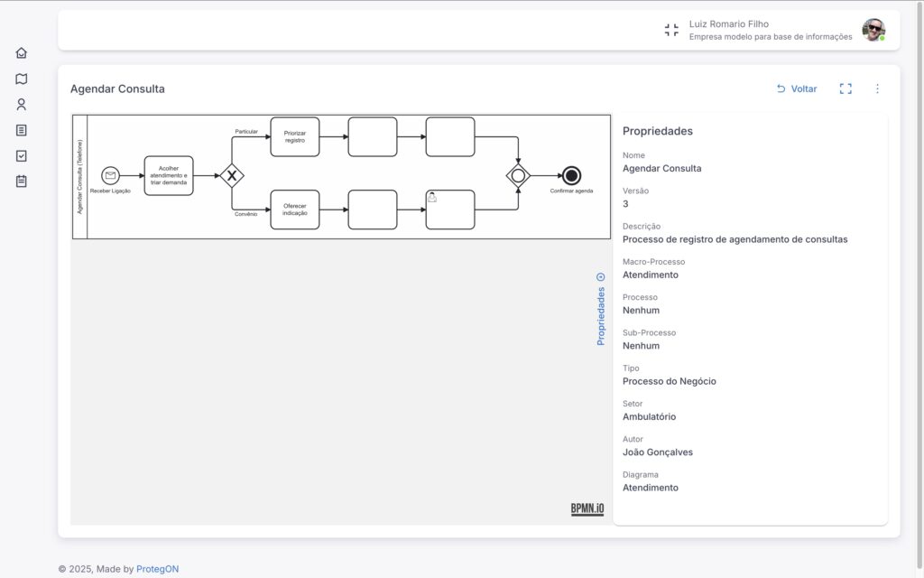Screen dimensions: 924x578
Task: Open the document list icon in sidebar
Action: [x=22, y=130]
